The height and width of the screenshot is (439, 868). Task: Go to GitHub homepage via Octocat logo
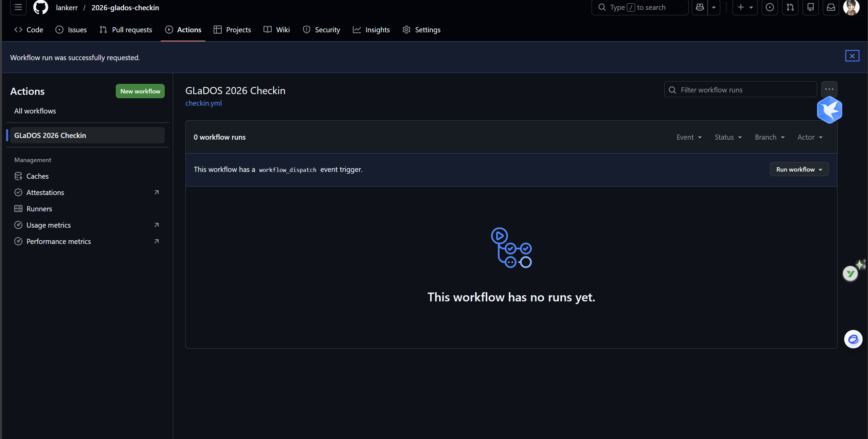[x=41, y=7]
